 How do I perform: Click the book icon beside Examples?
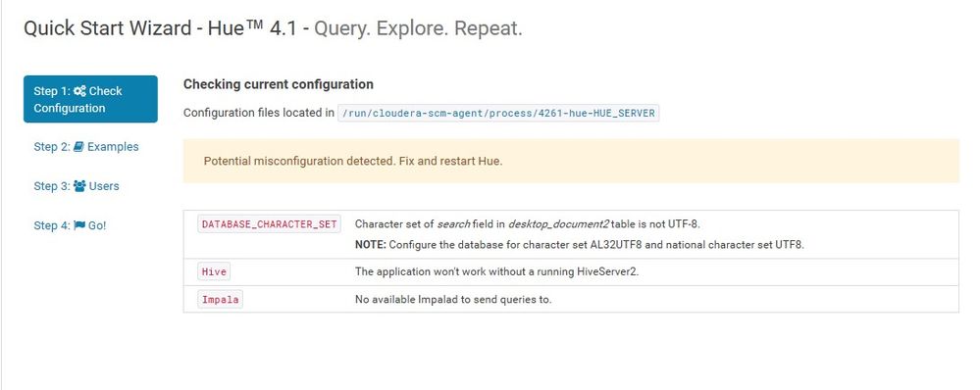(78, 147)
